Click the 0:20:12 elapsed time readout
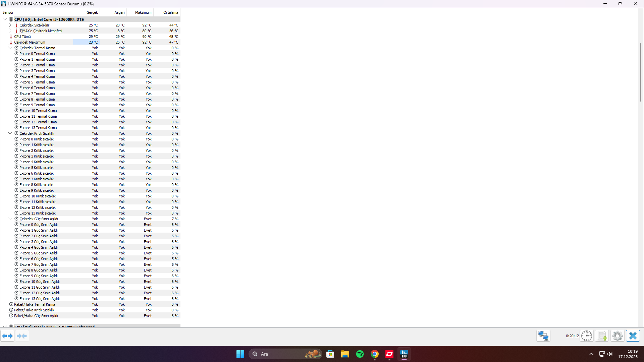Image resolution: width=644 pixels, height=362 pixels. coord(572,336)
